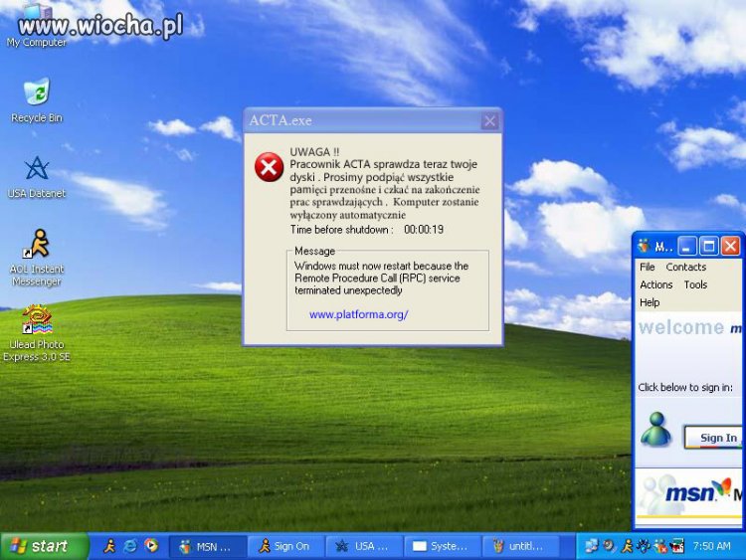
Task: Click the MSN Messenger title bar icon
Action: point(644,246)
